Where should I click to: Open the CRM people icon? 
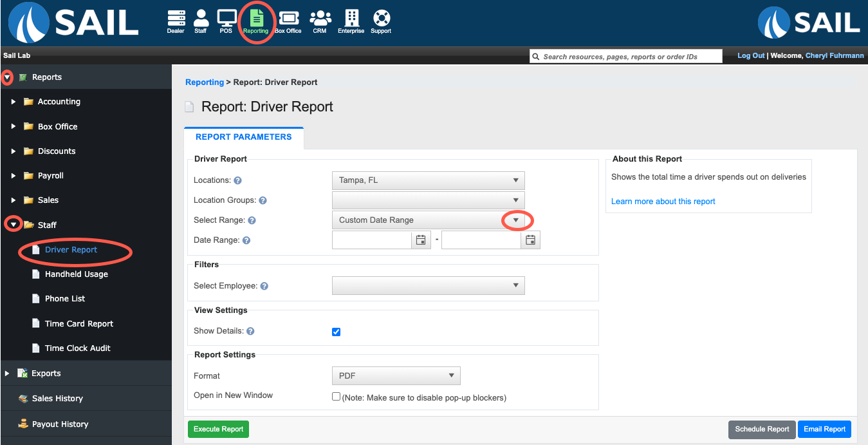[x=320, y=21]
